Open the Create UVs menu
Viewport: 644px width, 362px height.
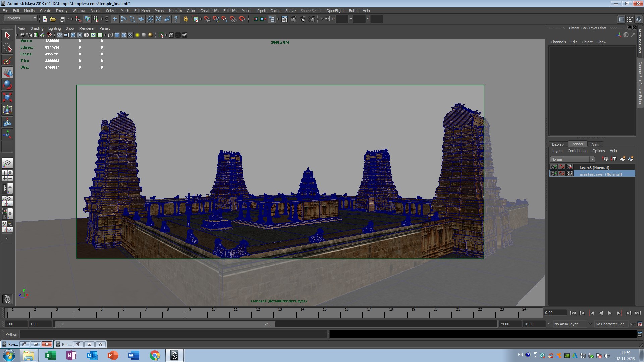tap(209, 11)
